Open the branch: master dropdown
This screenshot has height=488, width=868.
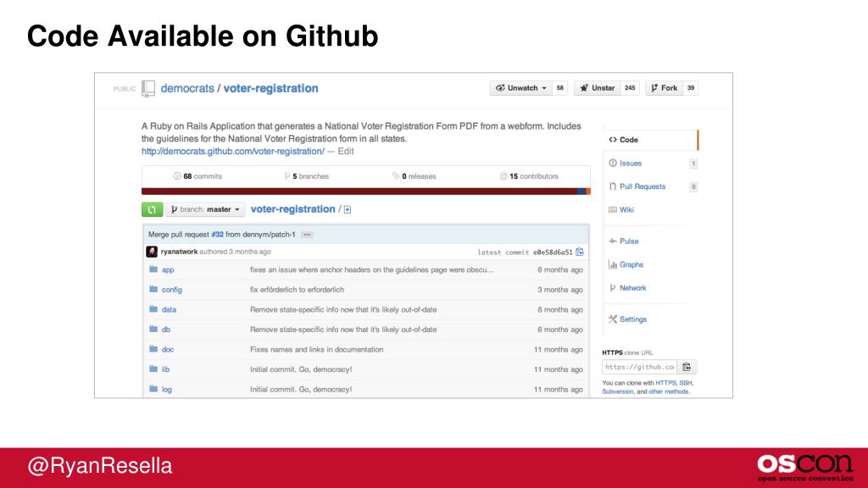pos(205,210)
